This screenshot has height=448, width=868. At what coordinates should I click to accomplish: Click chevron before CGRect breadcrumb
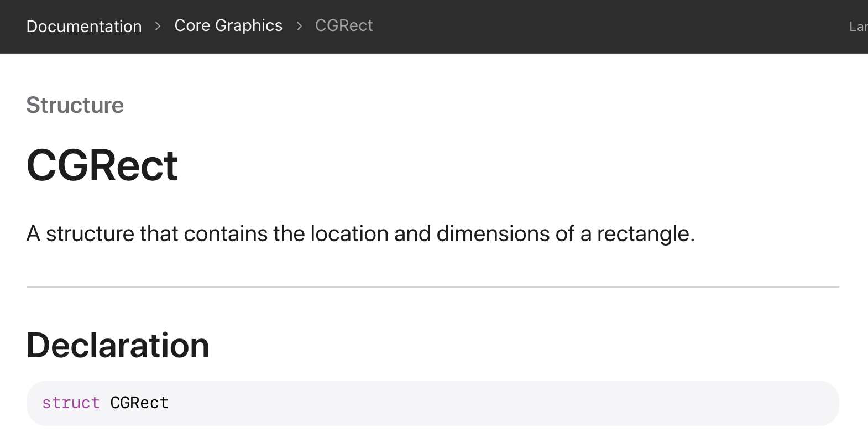pyautogui.click(x=299, y=26)
